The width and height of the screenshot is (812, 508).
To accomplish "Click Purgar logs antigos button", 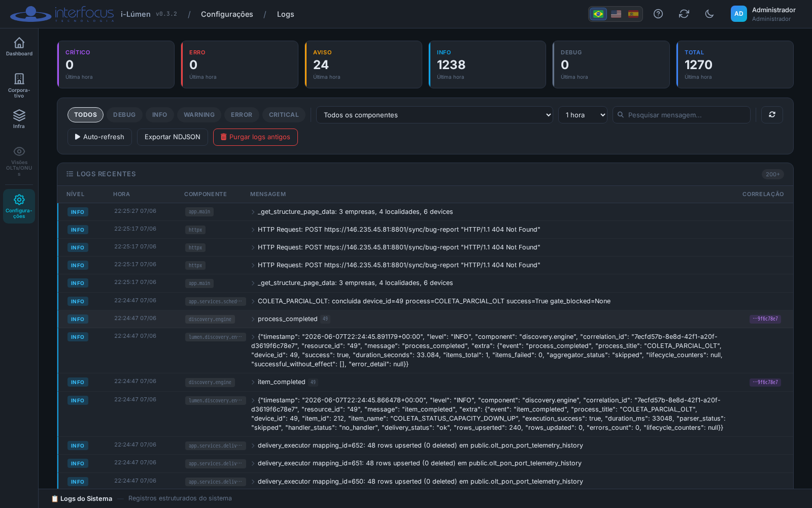I will pos(255,137).
